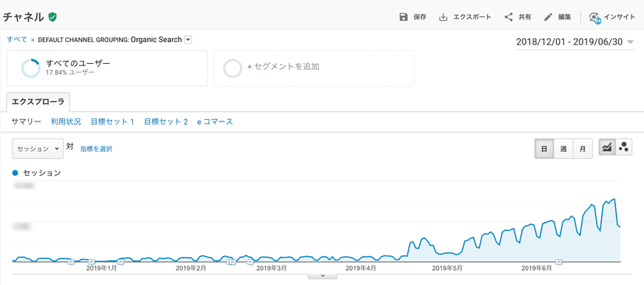Switch to motion chart dots icon
The width and height of the screenshot is (644, 285).
pyautogui.click(x=624, y=147)
